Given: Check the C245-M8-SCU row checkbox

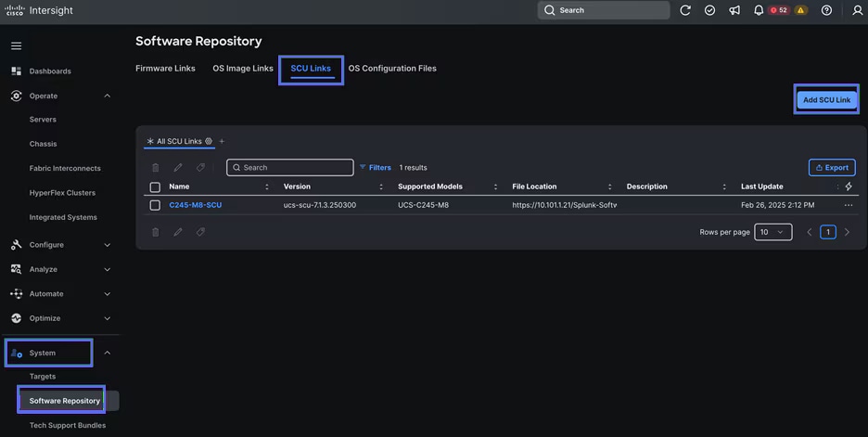Looking at the screenshot, I should coord(155,205).
